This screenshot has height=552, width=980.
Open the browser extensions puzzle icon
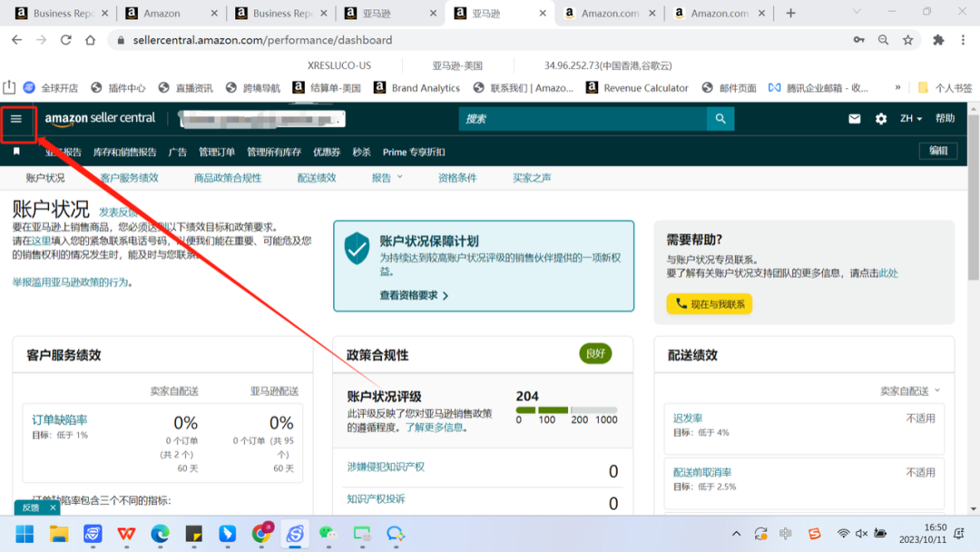pyautogui.click(x=938, y=40)
